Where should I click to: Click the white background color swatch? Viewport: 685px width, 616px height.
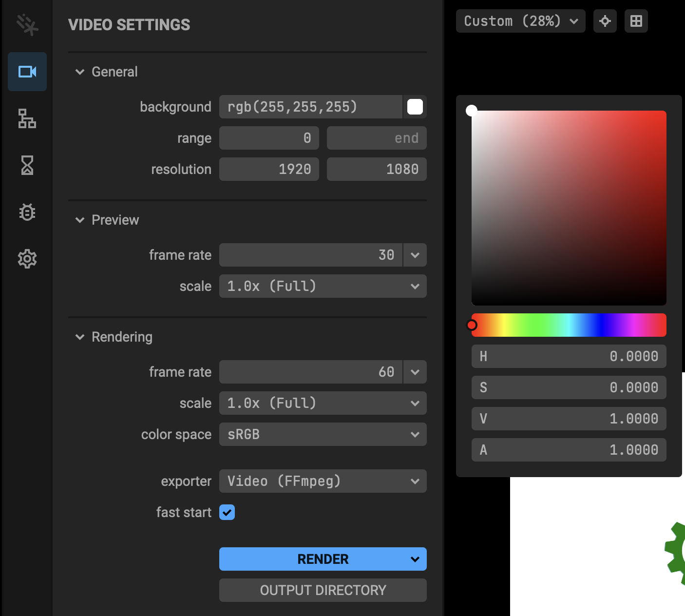coord(415,107)
